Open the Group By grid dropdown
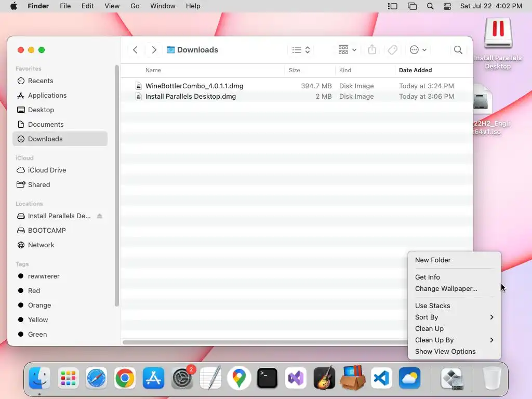This screenshot has width=532, height=399. coord(347,50)
